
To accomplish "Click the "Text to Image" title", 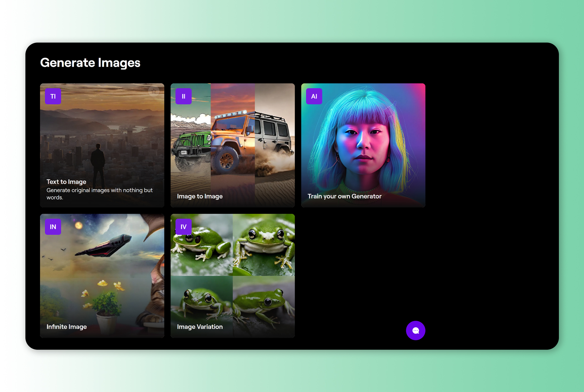I will click(66, 182).
